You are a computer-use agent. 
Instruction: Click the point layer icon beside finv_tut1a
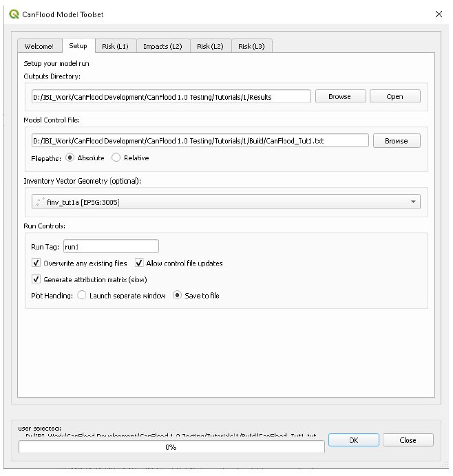point(40,202)
